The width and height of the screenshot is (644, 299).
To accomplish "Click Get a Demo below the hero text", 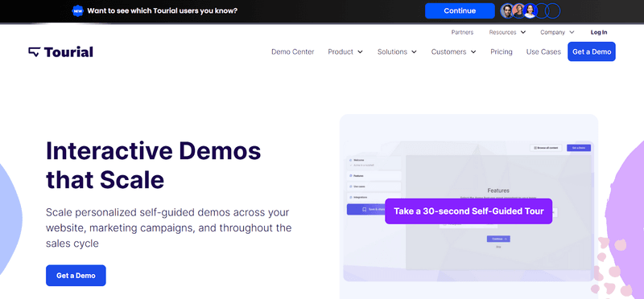I will pos(76,276).
